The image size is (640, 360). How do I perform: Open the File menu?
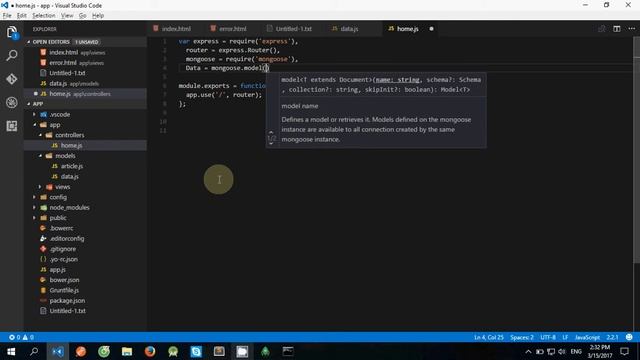pos(7,16)
